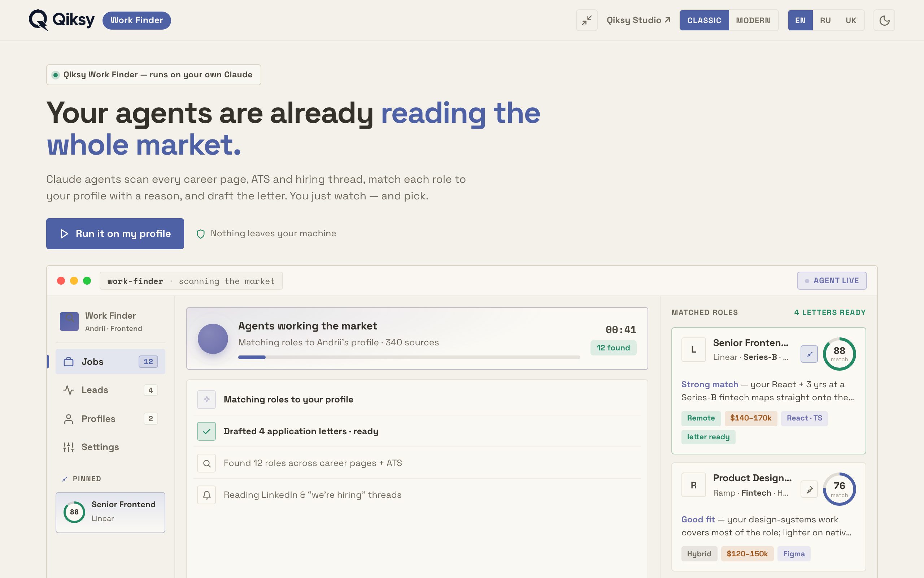
Task: Switch to Modern theme
Action: click(753, 20)
